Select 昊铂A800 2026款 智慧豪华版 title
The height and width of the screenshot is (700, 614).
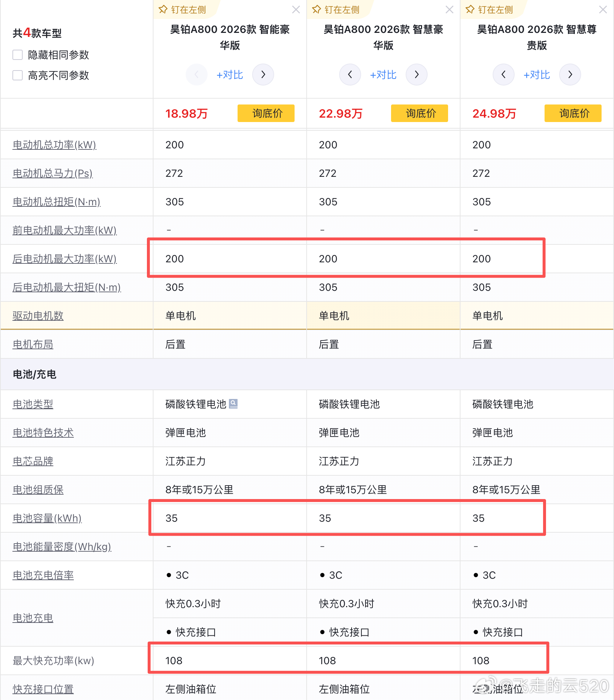coord(383,37)
